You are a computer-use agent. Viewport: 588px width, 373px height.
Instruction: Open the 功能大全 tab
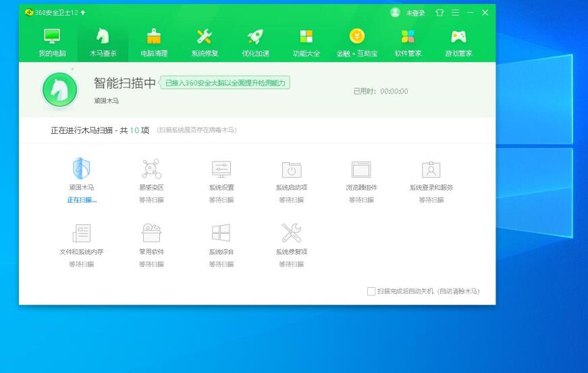(x=306, y=43)
